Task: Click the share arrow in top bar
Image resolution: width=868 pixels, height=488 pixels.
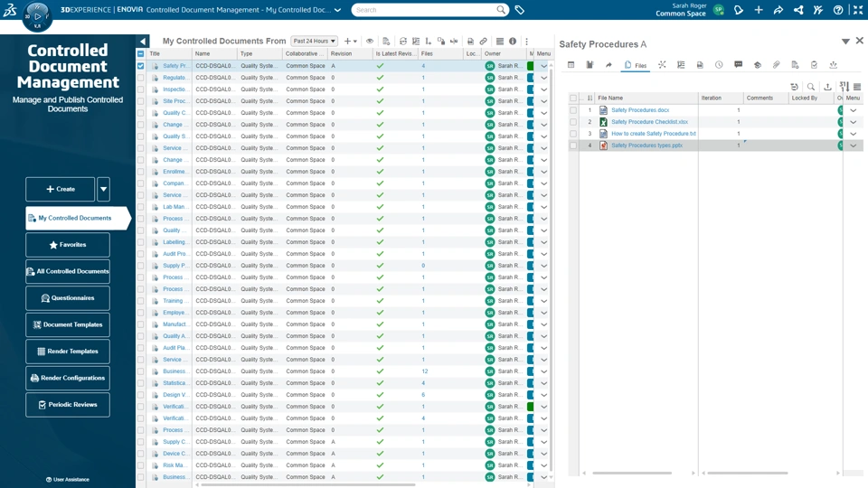Action: coord(778,10)
